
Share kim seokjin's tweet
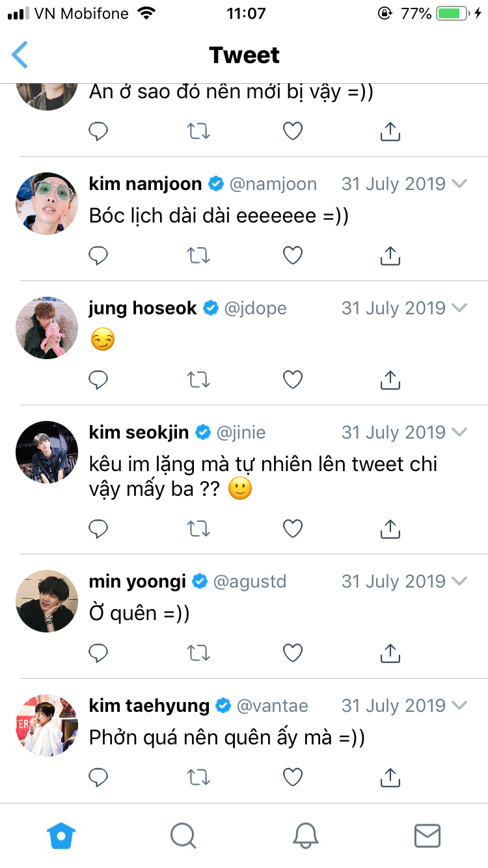click(389, 529)
